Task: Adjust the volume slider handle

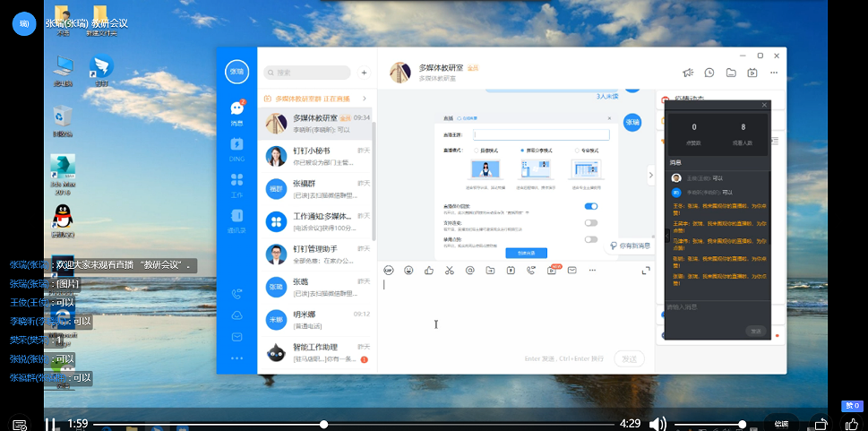Action: [x=743, y=425]
